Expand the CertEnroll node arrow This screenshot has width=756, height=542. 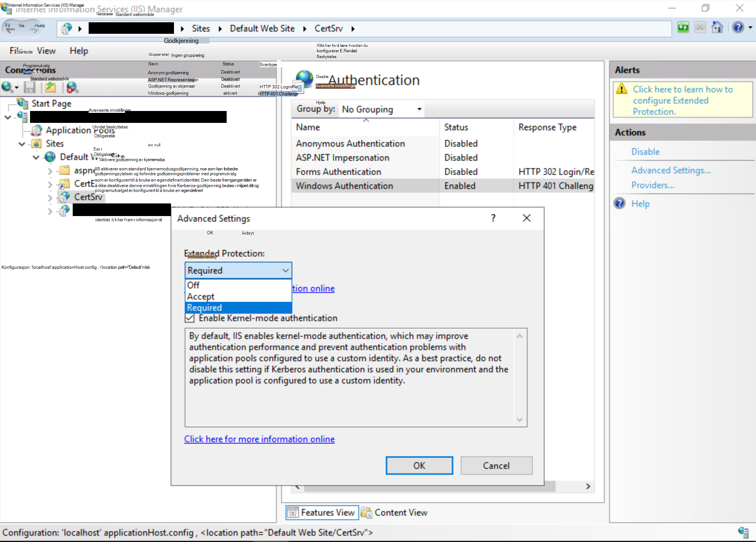[50, 185]
